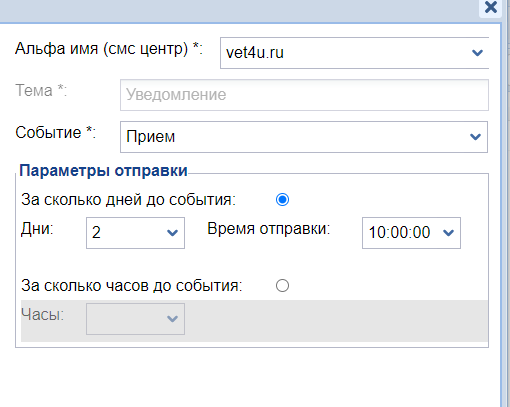Click the chevron arrow beside vet4u.ru
The width and height of the screenshot is (510, 407).
click(x=477, y=53)
